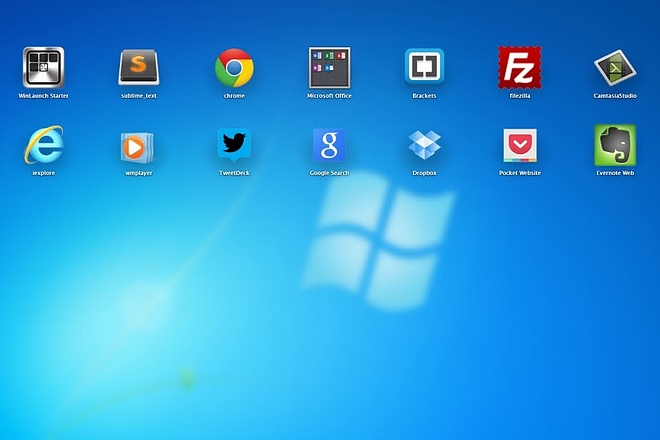Open the Microsoft Office folder icon
This screenshot has width=660, height=440.
329,67
